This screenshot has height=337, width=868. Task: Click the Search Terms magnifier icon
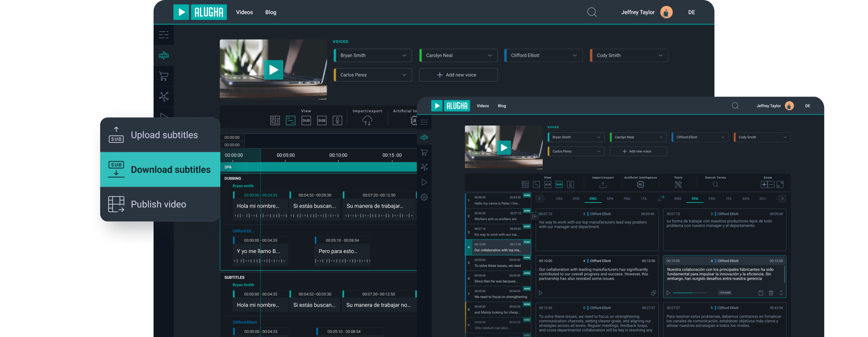715,185
